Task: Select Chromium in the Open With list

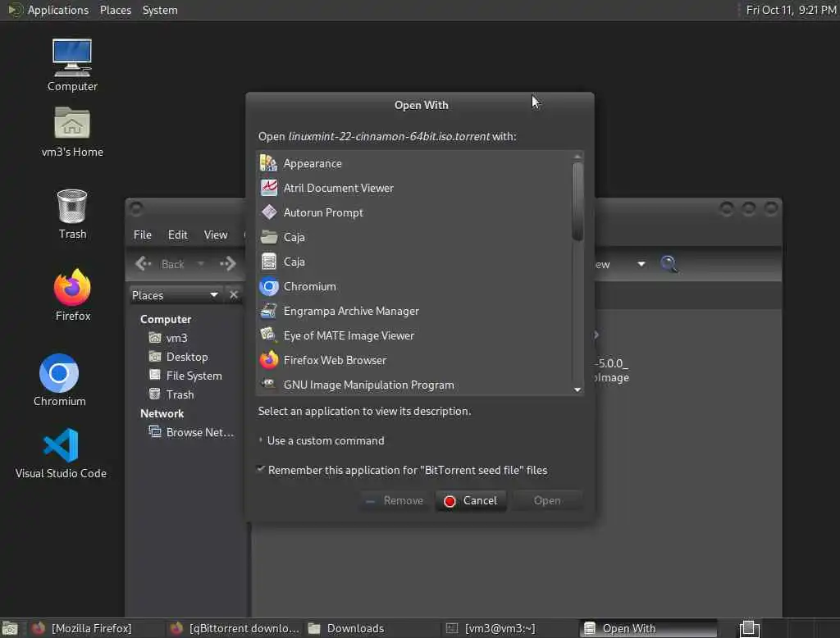Action: point(414,286)
